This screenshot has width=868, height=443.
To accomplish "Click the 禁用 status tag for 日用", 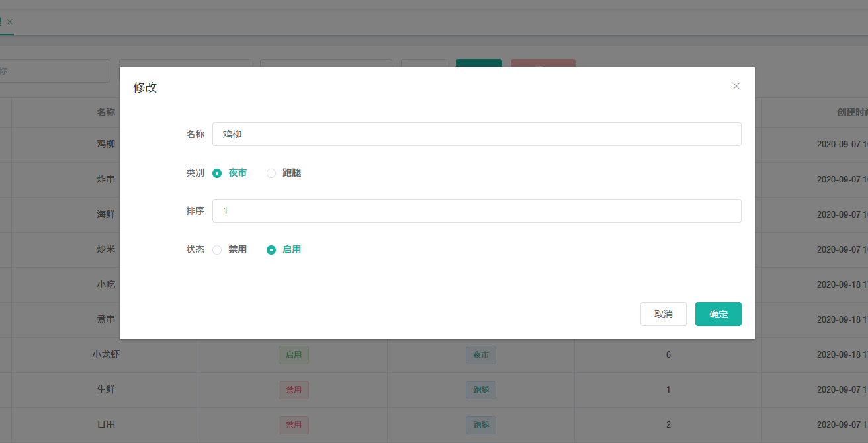I will [293, 424].
